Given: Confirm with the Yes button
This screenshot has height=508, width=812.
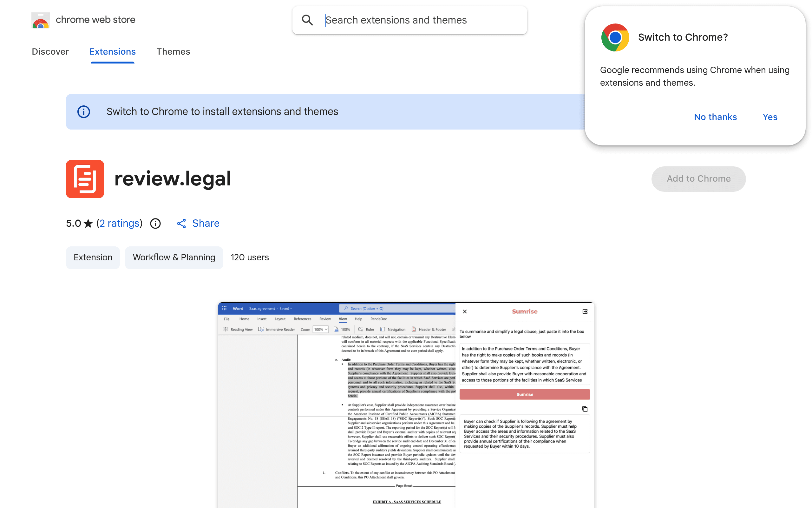Looking at the screenshot, I should [770, 117].
